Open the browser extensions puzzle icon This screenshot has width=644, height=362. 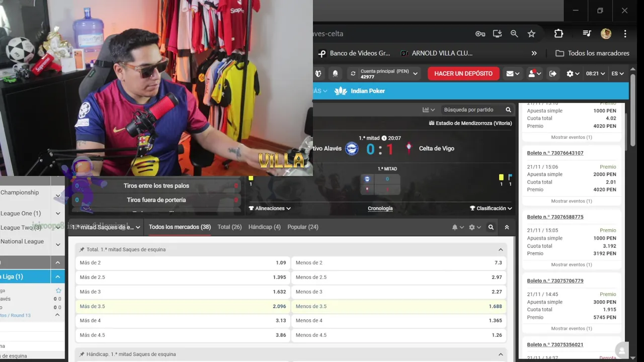click(558, 34)
